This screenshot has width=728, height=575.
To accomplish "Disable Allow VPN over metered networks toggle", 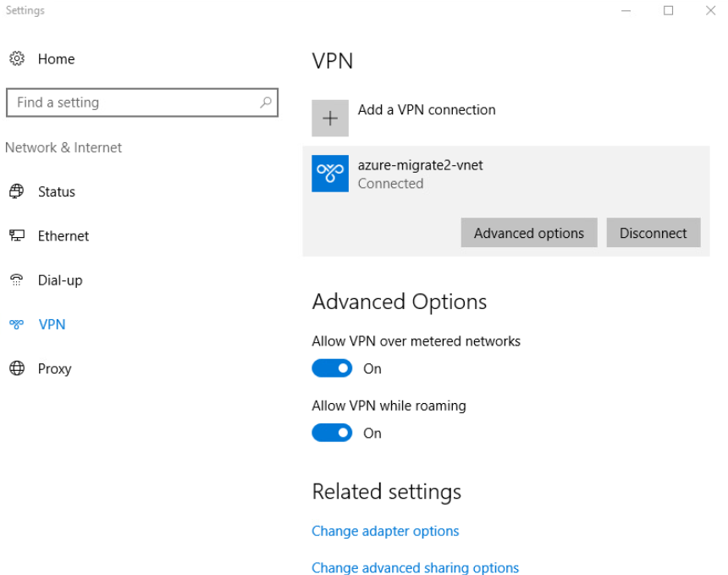I will [332, 368].
